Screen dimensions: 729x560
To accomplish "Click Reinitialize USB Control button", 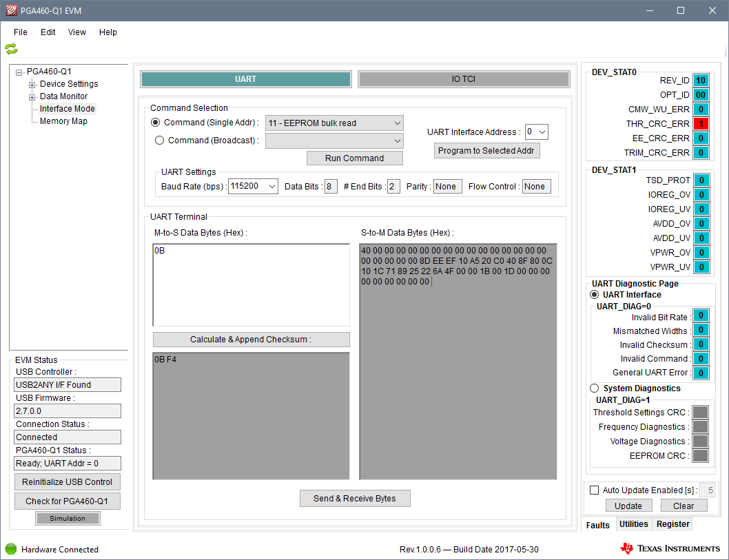I will click(67, 482).
